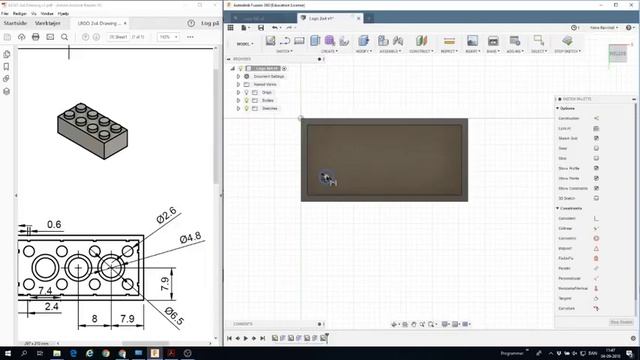Select the rectangle sketch tool icon
Viewport: 640px width, 360px height.
coord(299,41)
